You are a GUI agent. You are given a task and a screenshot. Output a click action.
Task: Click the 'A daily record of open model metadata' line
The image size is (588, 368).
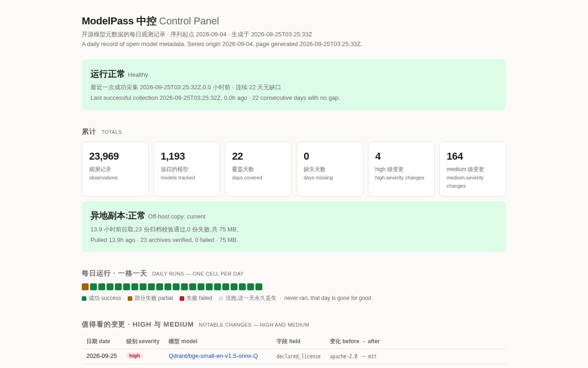click(x=222, y=44)
